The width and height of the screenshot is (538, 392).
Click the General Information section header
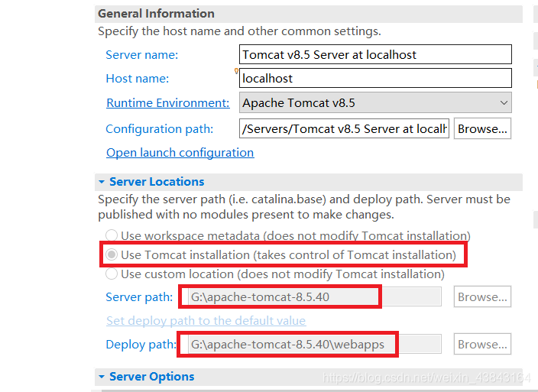coord(309,14)
